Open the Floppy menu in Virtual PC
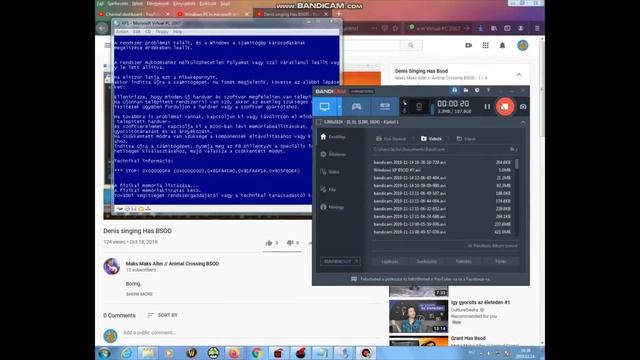This screenshot has height=360, width=640. click(162, 31)
